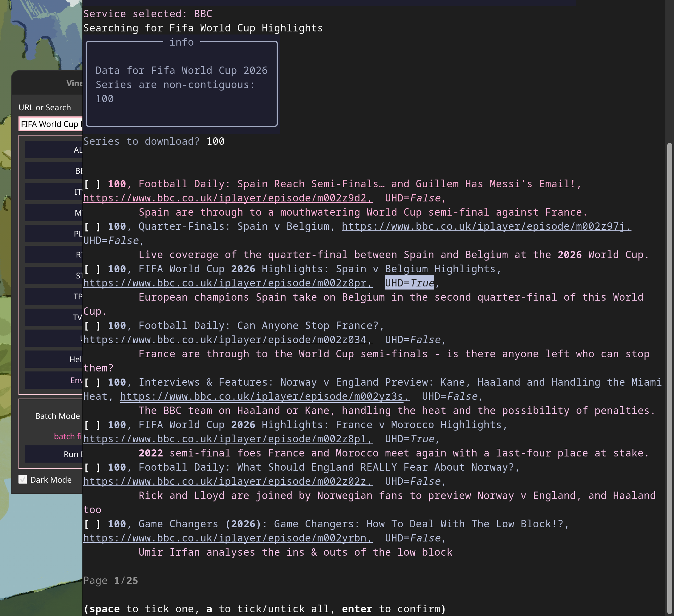The height and width of the screenshot is (616, 674).
Task: Open the iplayer link ending m002z8pr
Action: point(228,283)
